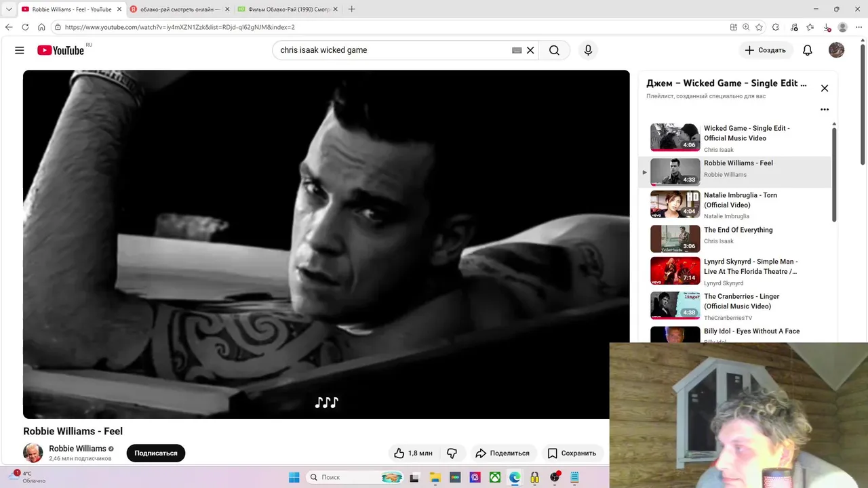Open the Chris Isaak channel under Wicked Game
This screenshot has width=868, height=488.
719,150
